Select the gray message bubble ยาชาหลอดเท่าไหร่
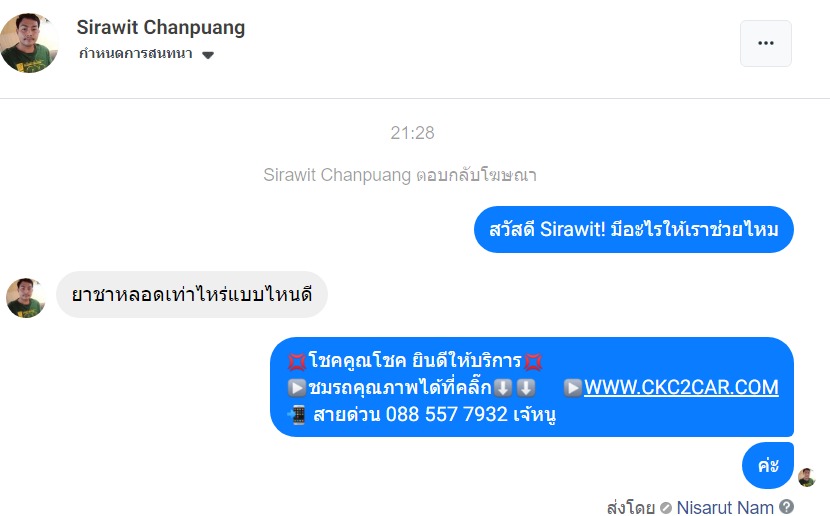 [x=192, y=294]
